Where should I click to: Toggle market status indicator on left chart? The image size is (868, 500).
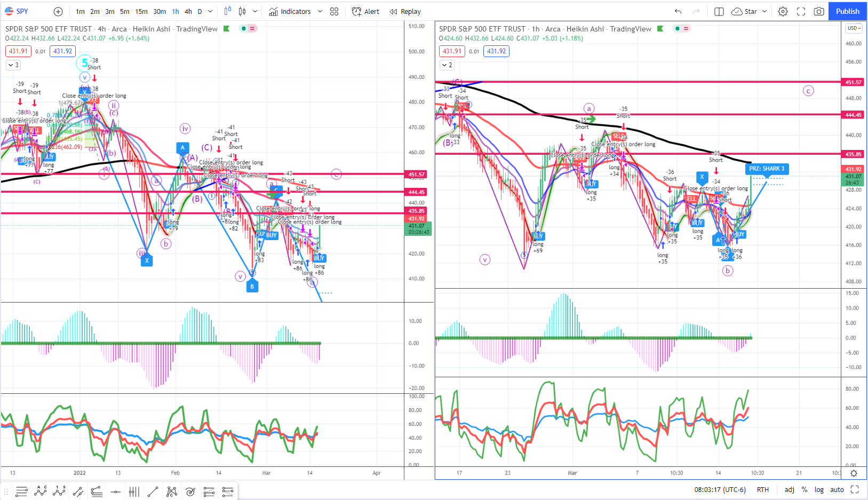[244, 28]
